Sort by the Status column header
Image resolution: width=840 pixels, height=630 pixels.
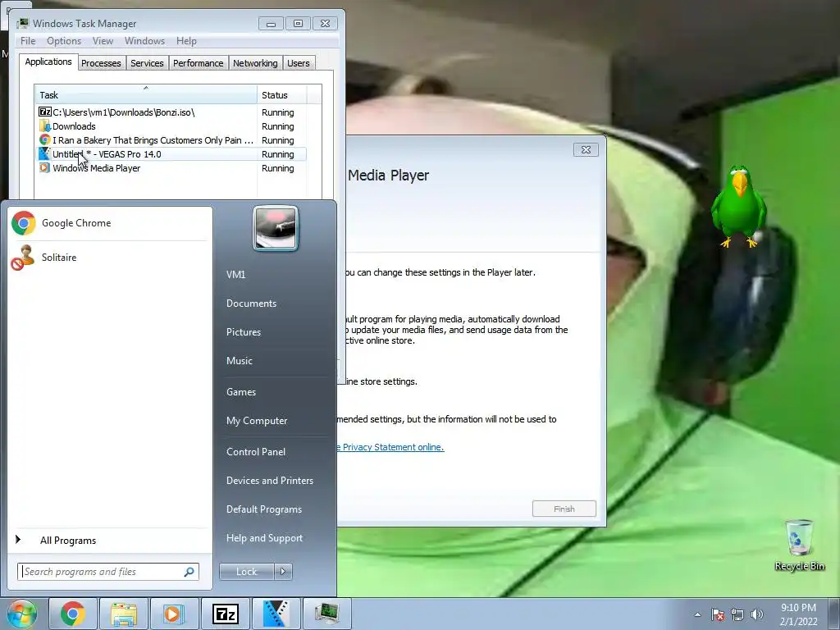point(282,95)
